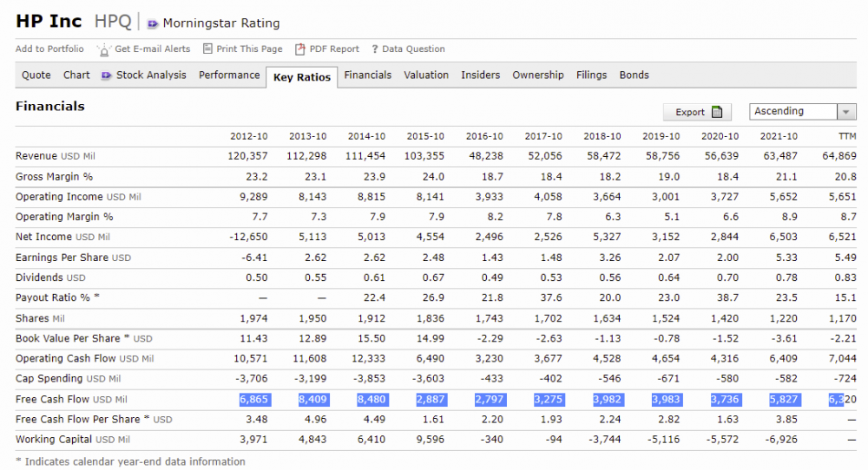Viewport: 868px width, 470px height.
Task: Click the 2015-10 column header
Action: click(x=425, y=136)
